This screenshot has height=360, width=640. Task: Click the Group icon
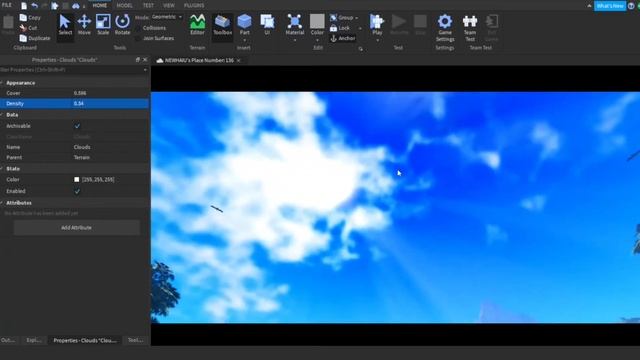tap(333, 18)
